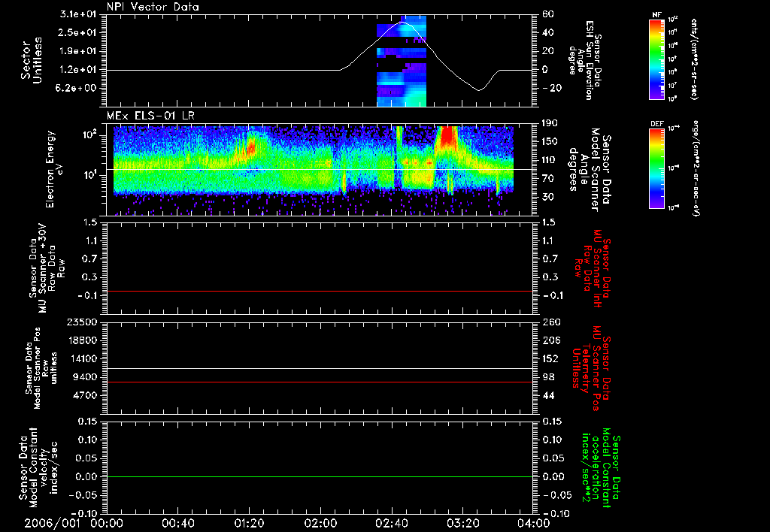This screenshot has width=770, height=532.
Task: Click the "18800" scanner position axis value
Action: pos(82,340)
